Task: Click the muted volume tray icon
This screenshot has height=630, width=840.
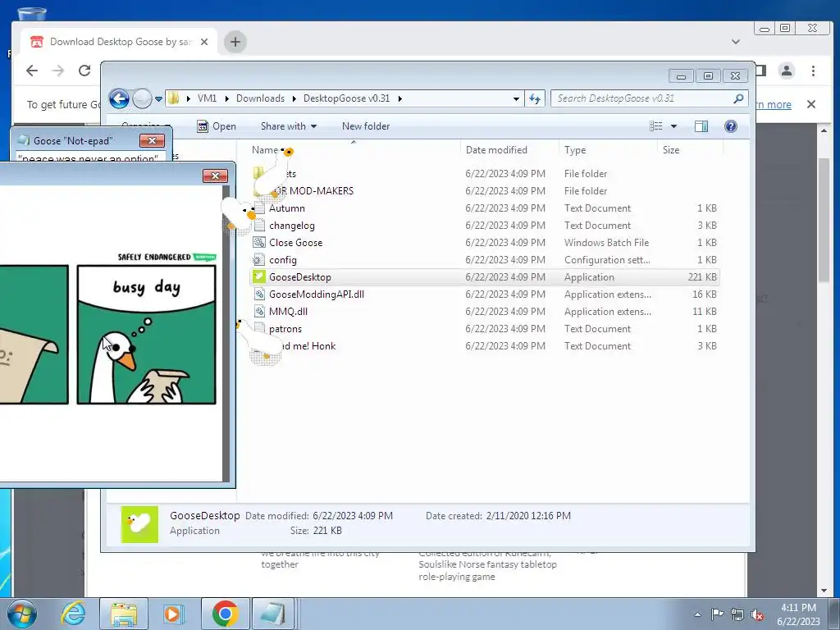Action: coord(757,614)
